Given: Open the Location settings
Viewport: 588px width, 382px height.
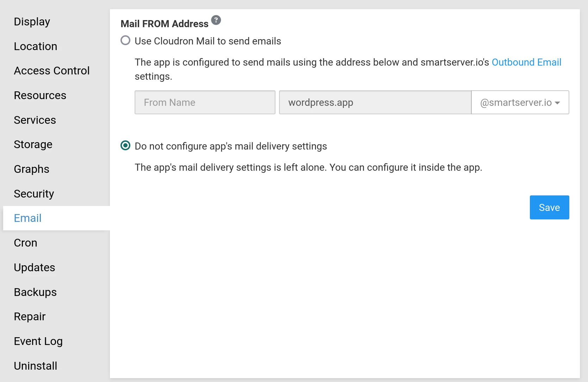Looking at the screenshot, I should point(35,46).
